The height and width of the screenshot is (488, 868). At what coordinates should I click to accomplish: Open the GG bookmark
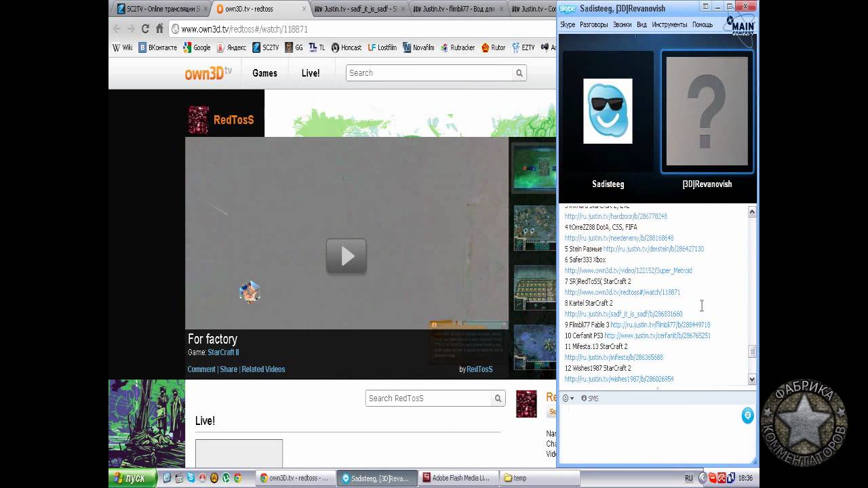(x=294, y=47)
